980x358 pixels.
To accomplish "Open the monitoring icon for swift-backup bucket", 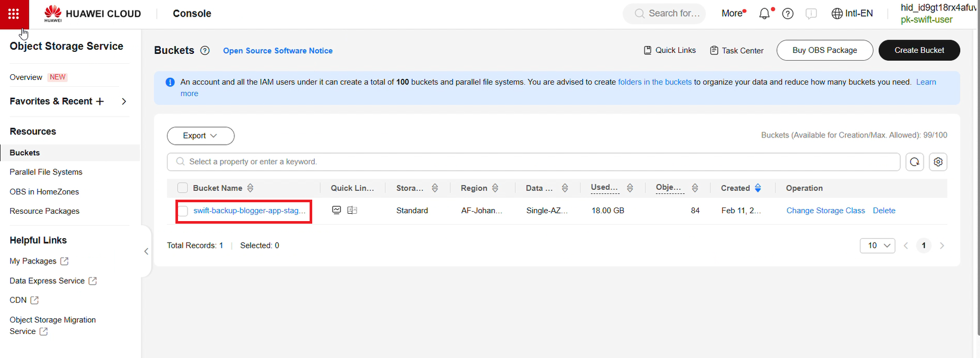I will click(337, 210).
